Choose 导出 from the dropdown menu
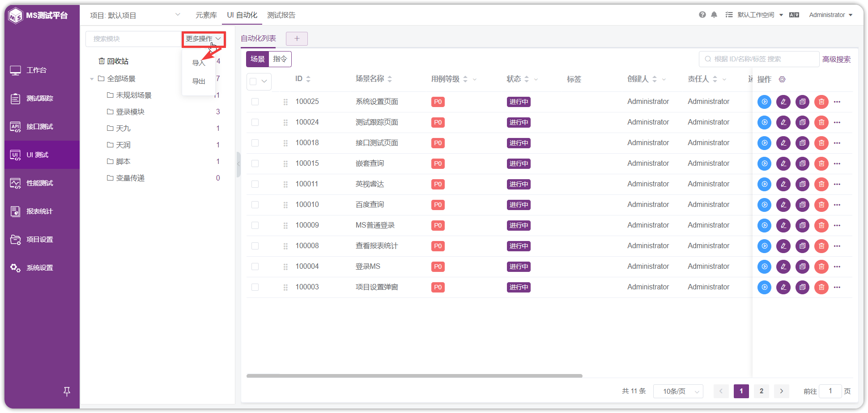The height and width of the screenshot is (413, 868). point(199,81)
